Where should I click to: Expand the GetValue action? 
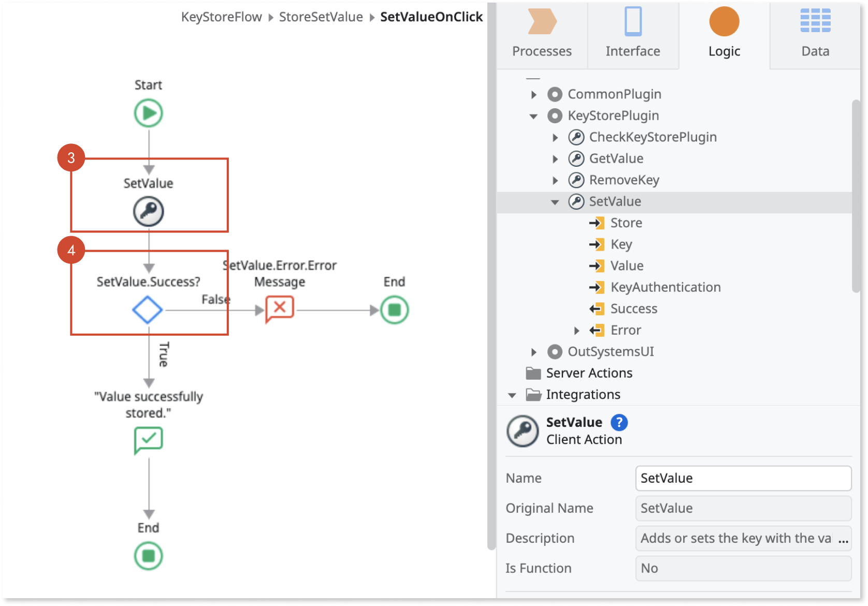pyautogui.click(x=555, y=158)
